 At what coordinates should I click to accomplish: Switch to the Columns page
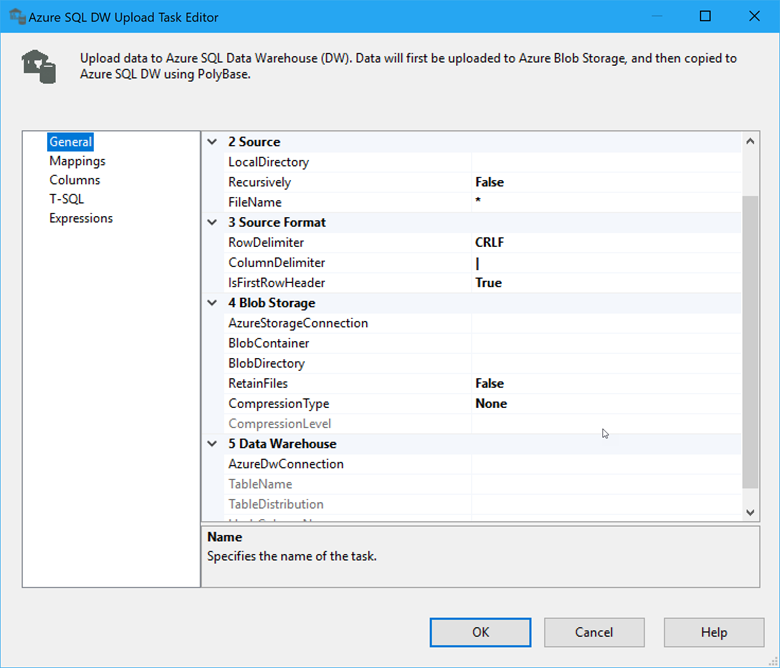[74, 180]
